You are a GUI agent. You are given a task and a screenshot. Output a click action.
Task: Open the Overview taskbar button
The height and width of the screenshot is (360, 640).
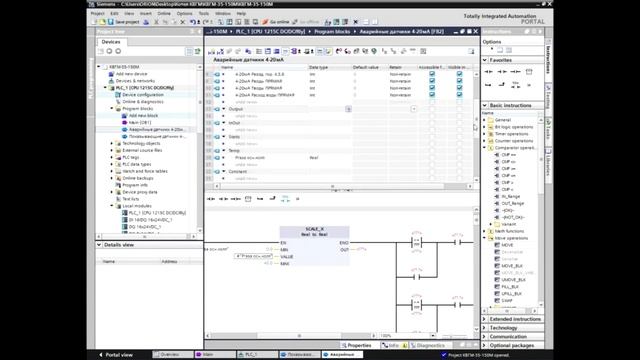coord(173,355)
